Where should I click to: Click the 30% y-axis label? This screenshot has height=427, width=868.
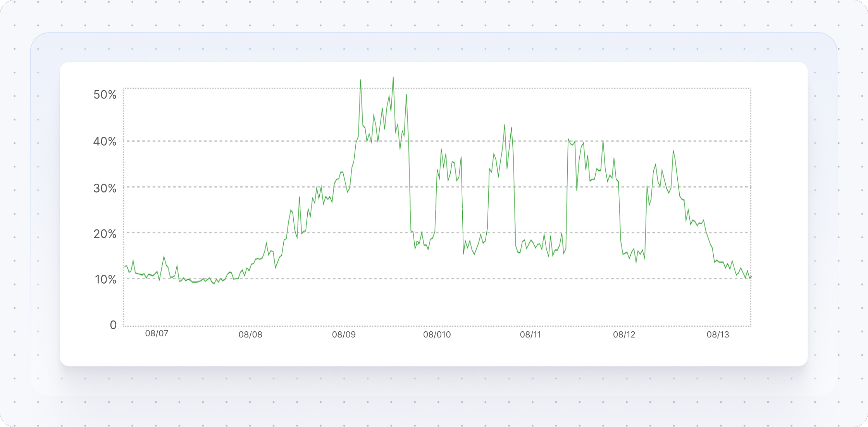(x=105, y=188)
